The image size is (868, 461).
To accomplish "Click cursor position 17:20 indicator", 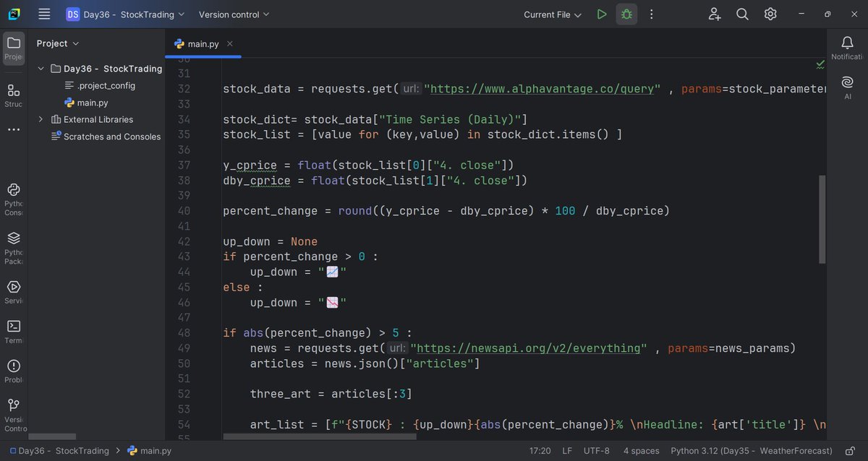I will point(540,451).
